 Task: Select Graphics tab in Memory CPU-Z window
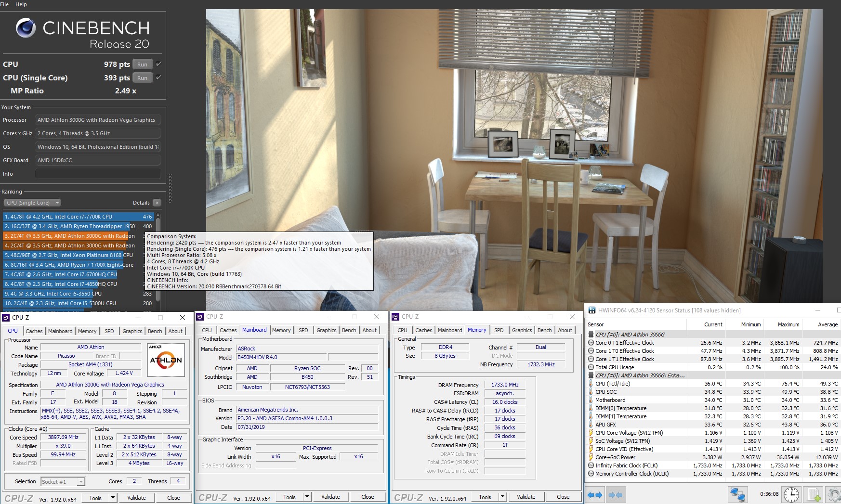tap(522, 330)
